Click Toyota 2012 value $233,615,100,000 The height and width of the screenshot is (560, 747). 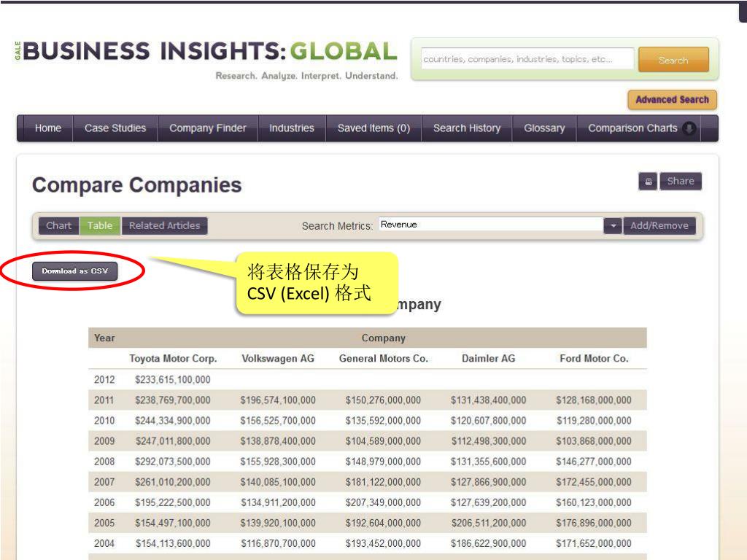pos(172,379)
